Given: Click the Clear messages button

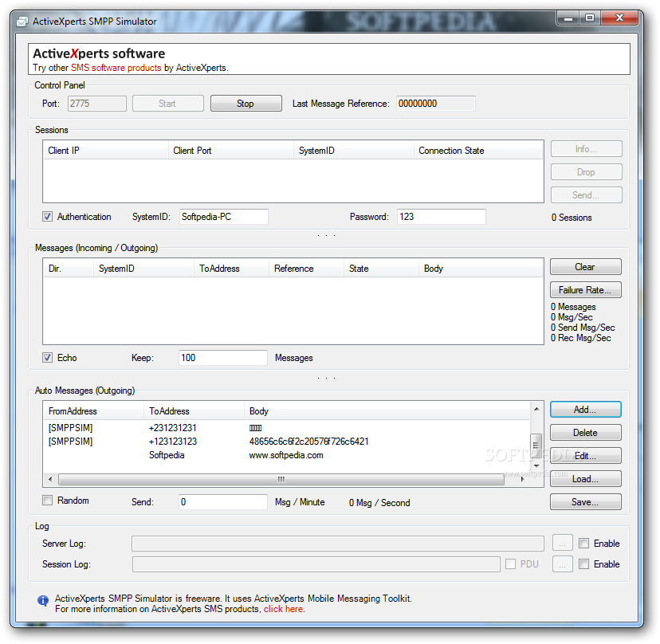Looking at the screenshot, I should (x=586, y=267).
